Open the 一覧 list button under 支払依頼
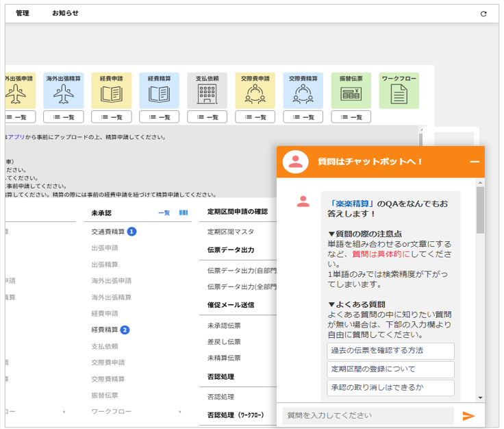 pyautogui.click(x=207, y=117)
